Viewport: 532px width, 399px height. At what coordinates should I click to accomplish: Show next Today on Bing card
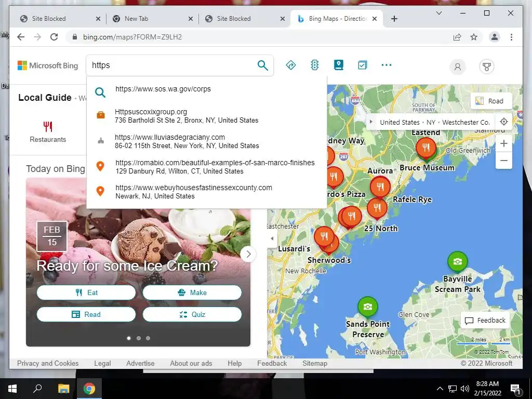pos(248,254)
